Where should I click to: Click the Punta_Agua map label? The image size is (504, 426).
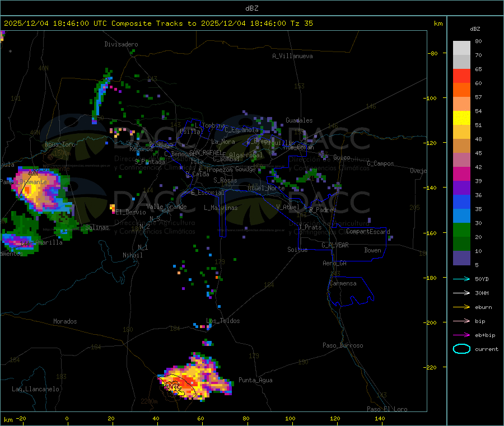point(255,380)
